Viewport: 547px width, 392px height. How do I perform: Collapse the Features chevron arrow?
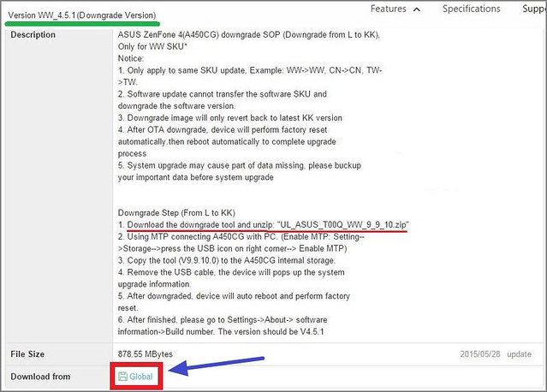click(417, 9)
